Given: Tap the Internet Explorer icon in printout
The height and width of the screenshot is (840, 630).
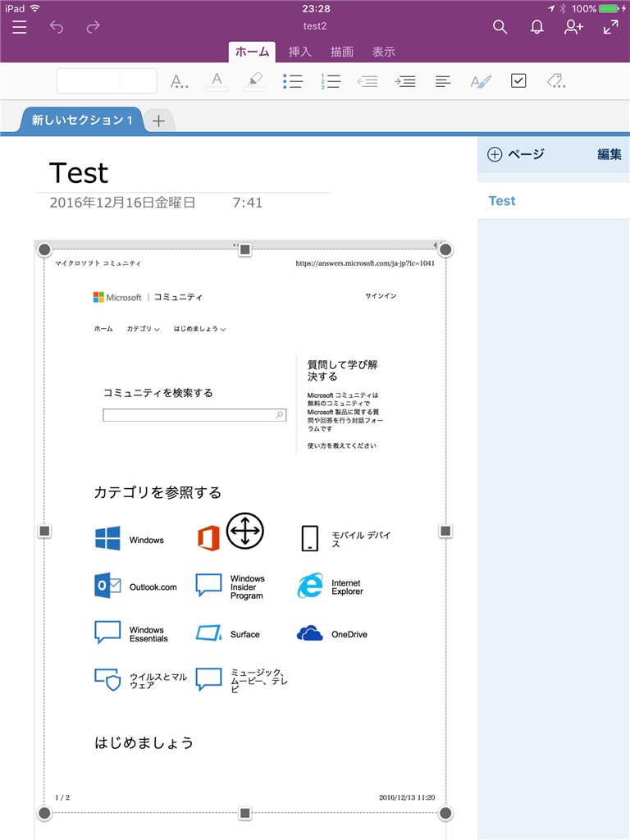Looking at the screenshot, I should coord(310,586).
